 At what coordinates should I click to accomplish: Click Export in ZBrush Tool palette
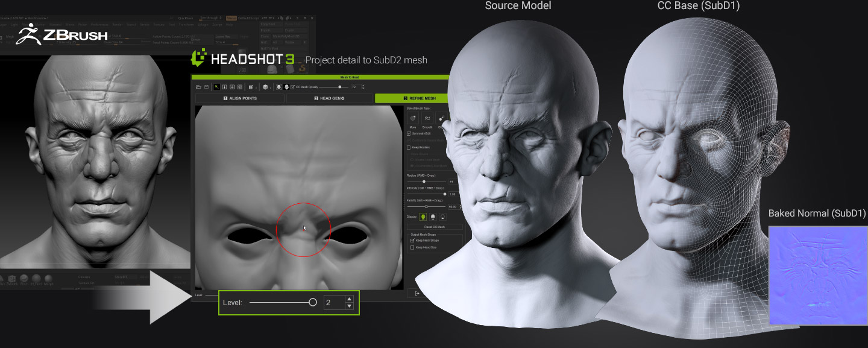tap(295, 30)
